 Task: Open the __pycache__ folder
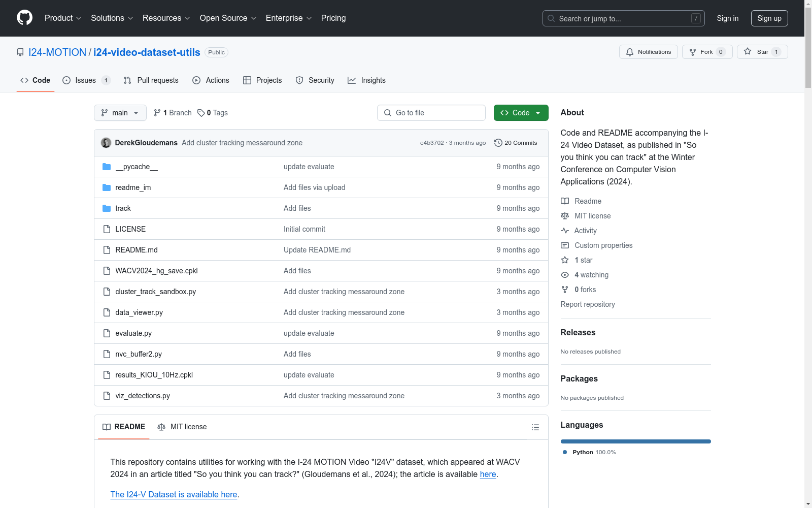coord(137,167)
